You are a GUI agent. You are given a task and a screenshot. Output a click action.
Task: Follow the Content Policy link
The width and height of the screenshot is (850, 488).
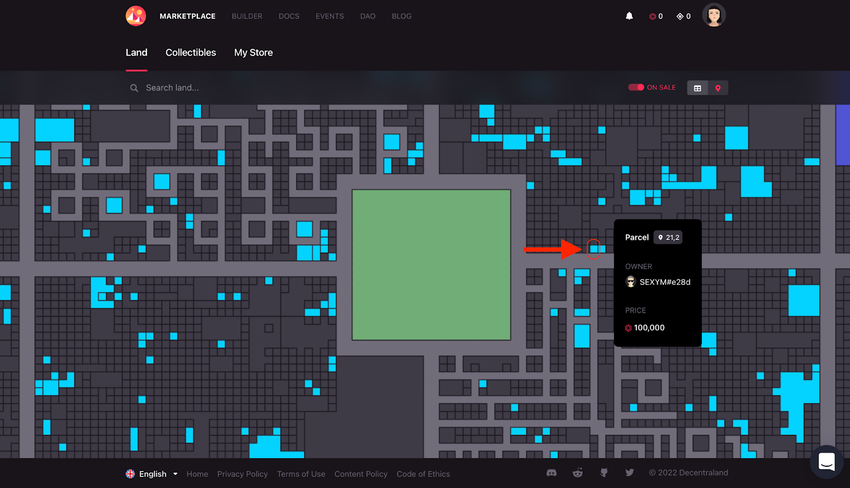360,474
